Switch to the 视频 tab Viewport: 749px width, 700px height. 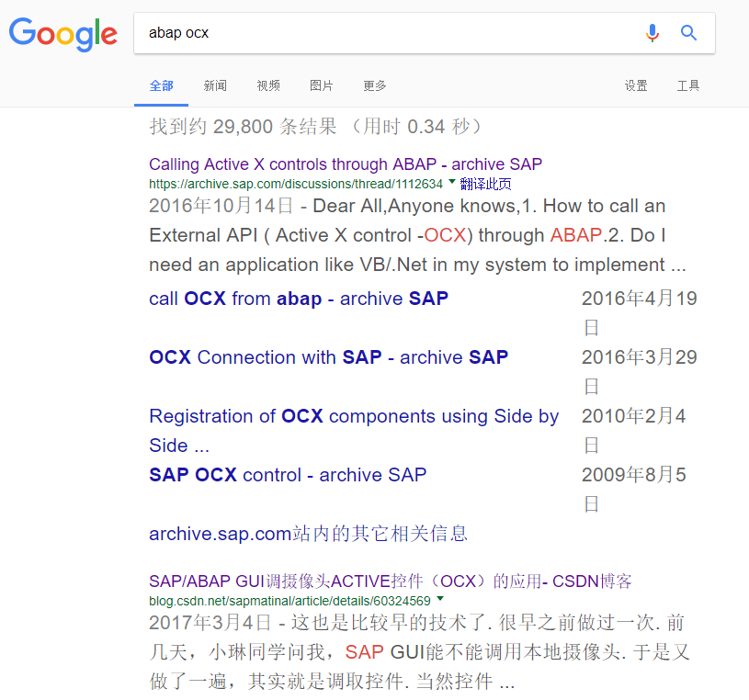[x=268, y=86]
